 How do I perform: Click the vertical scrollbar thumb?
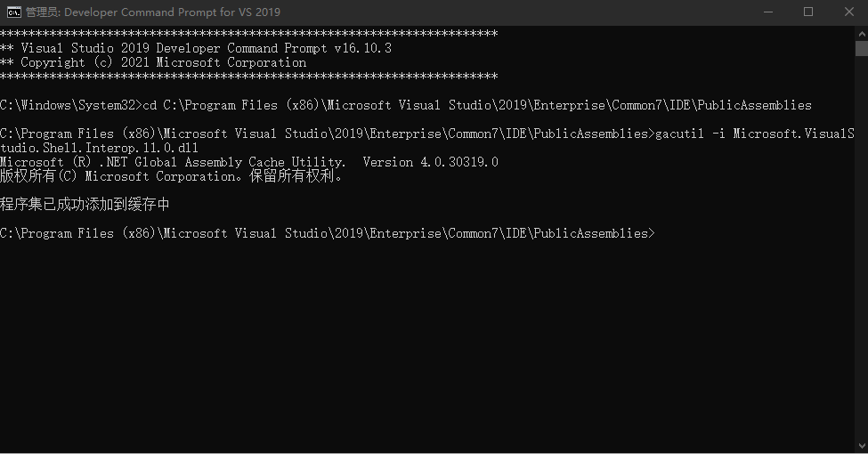(x=862, y=48)
